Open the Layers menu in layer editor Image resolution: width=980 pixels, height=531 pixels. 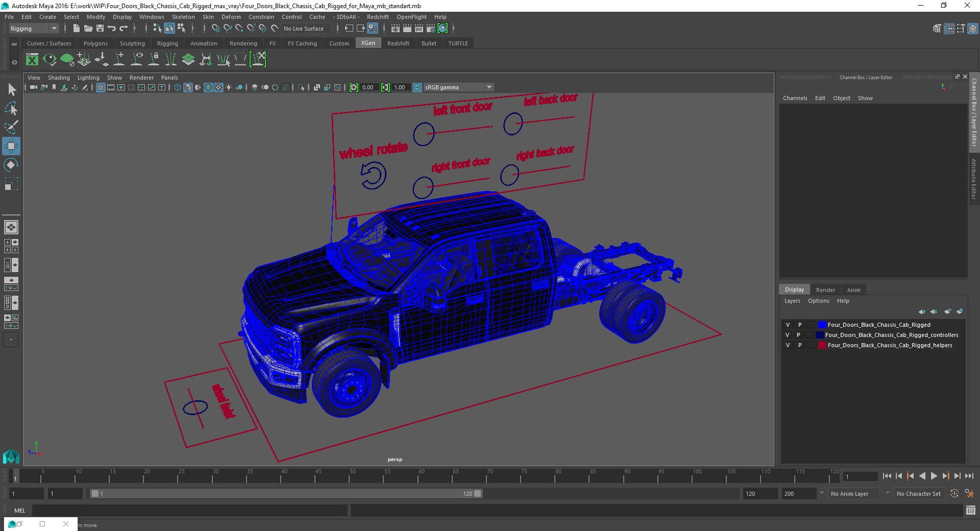click(x=792, y=301)
